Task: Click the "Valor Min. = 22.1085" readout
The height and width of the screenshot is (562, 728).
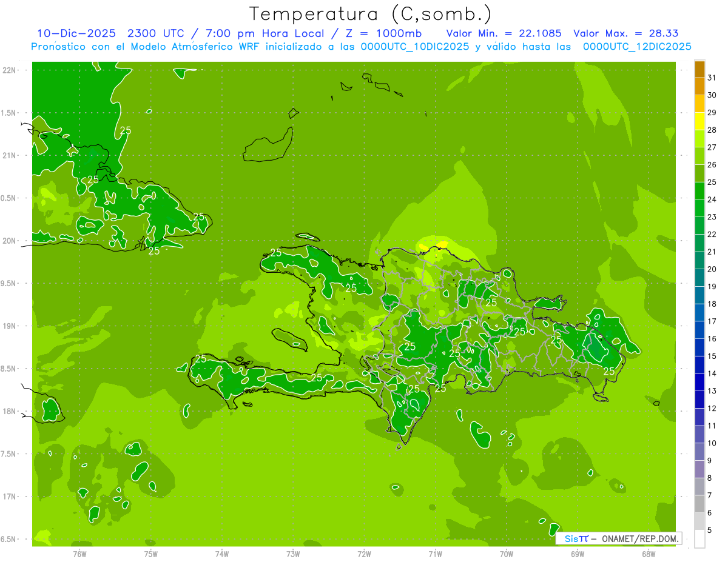Action: pyautogui.click(x=504, y=33)
